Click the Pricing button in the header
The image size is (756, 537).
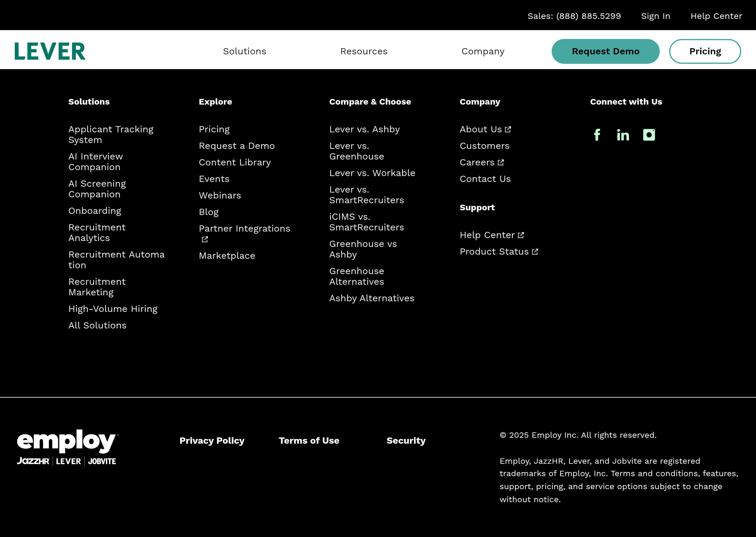pos(705,51)
